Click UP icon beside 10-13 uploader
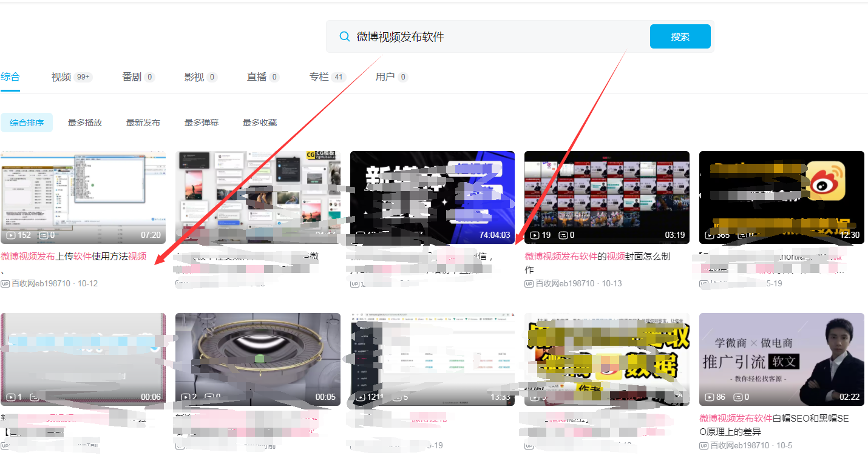 (529, 283)
